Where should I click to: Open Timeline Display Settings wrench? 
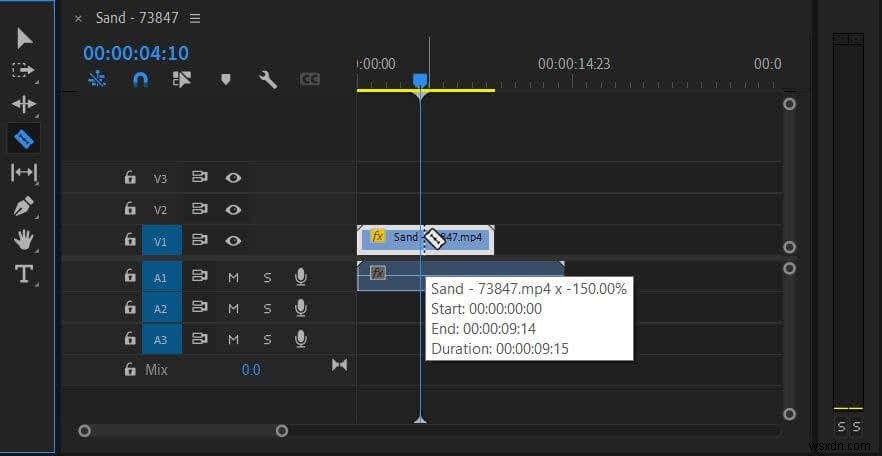[268, 80]
